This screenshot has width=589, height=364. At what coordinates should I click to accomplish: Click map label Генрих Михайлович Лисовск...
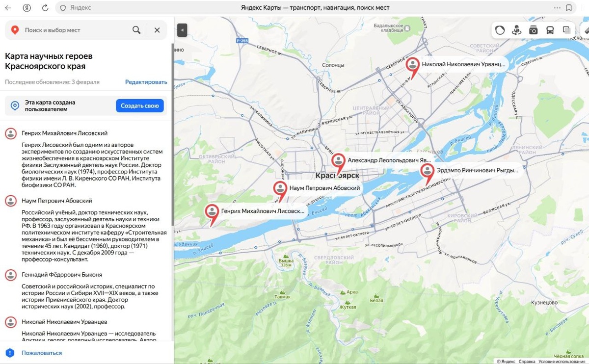point(263,211)
